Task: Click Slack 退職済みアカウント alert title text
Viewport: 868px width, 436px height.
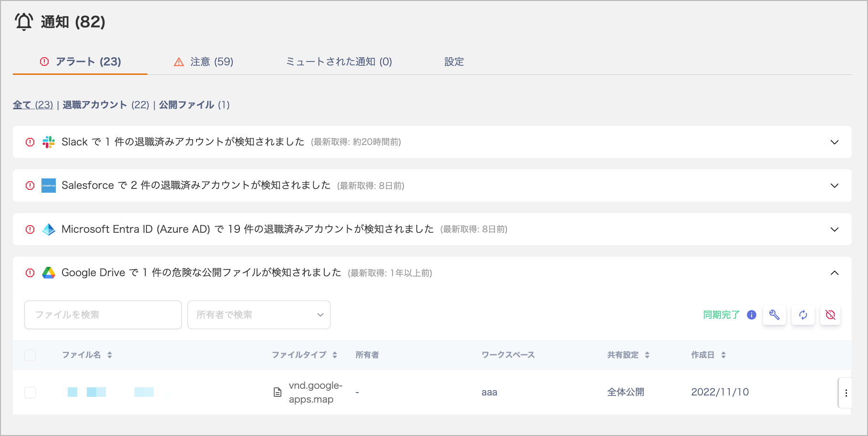Action: point(183,142)
